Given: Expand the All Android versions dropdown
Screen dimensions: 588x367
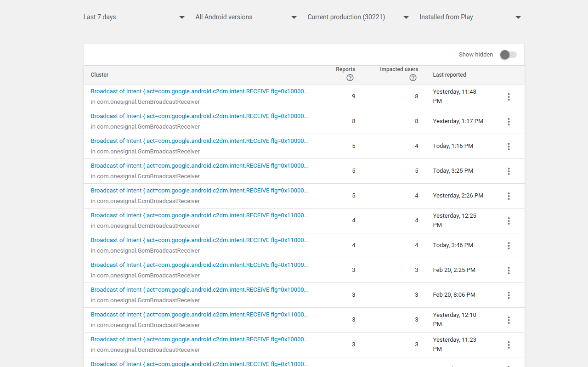Looking at the screenshot, I should (248, 17).
